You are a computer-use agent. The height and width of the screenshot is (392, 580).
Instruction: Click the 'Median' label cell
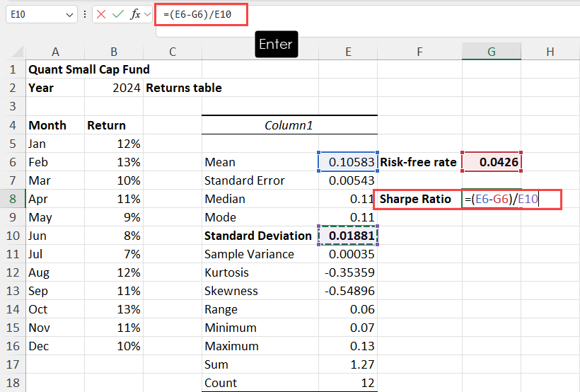[260, 199]
